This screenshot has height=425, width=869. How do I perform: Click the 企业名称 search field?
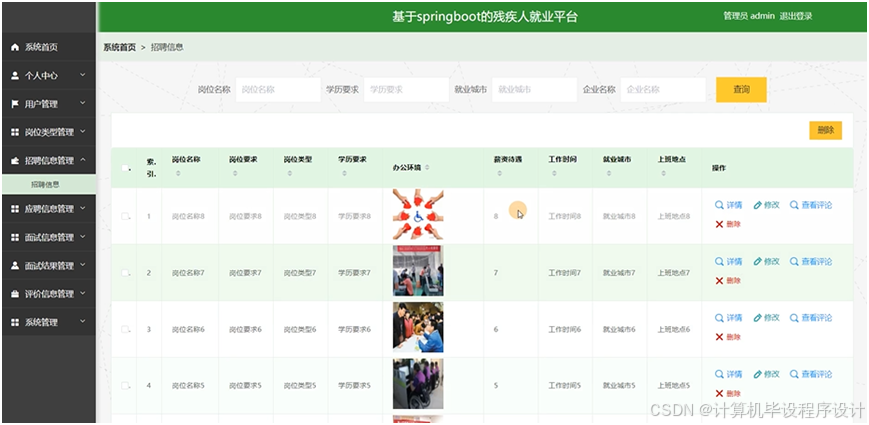(x=663, y=90)
